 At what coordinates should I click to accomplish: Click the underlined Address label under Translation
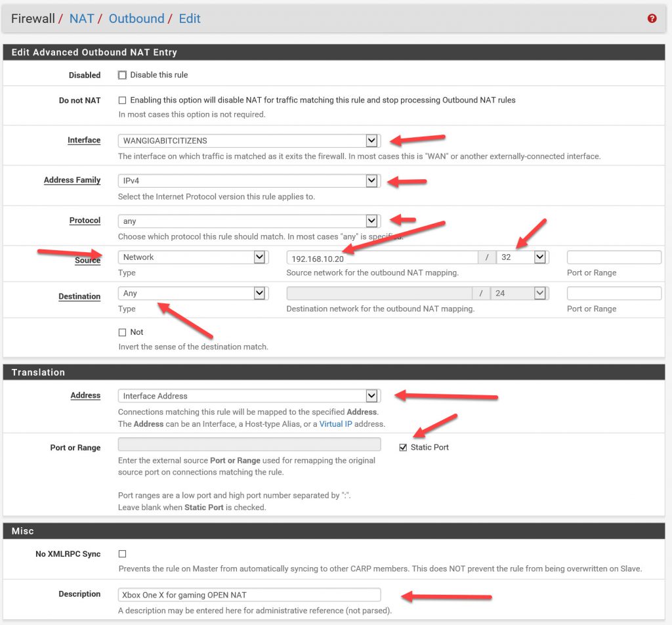tap(85, 395)
